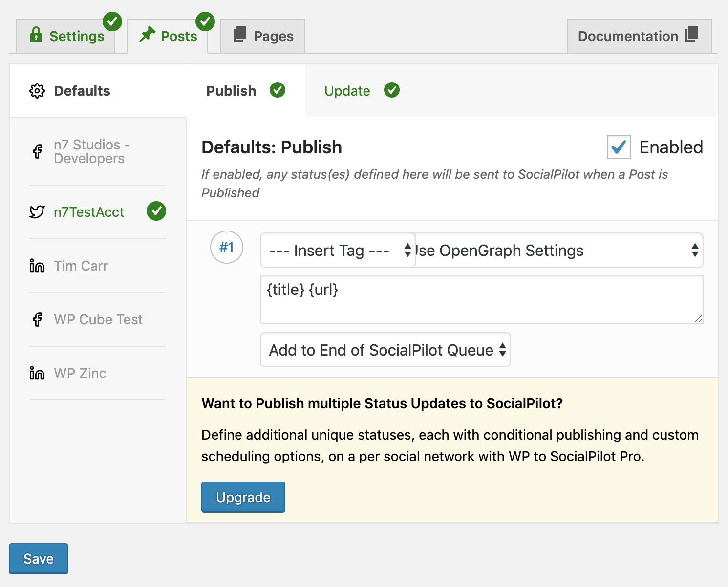Click the textarea resize handle corner

click(x=698, y=319)
